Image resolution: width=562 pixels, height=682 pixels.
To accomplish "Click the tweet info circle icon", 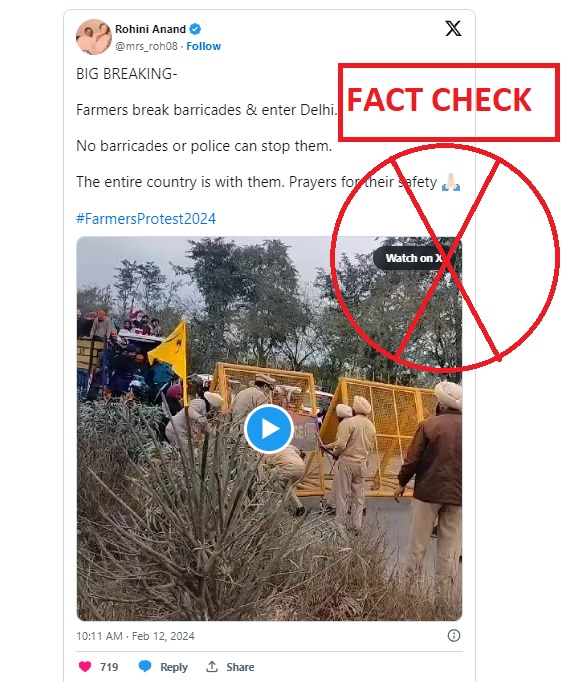I will click(x=454, y=635).
